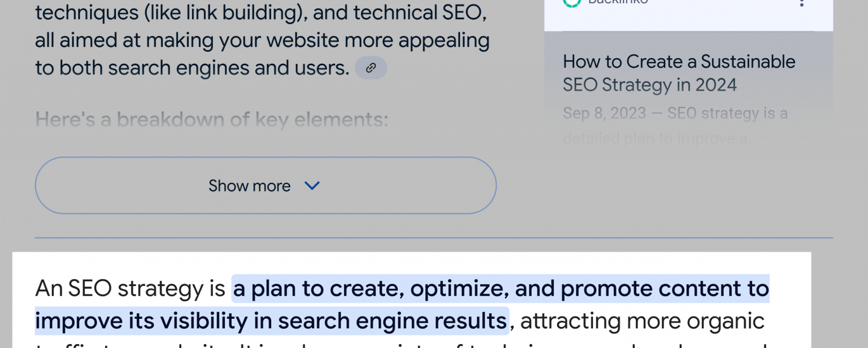Open the three-dot menu on Backlinko card
Viewport: 868px width, 348px height.
pyautogui.click(x=801, y=3)
